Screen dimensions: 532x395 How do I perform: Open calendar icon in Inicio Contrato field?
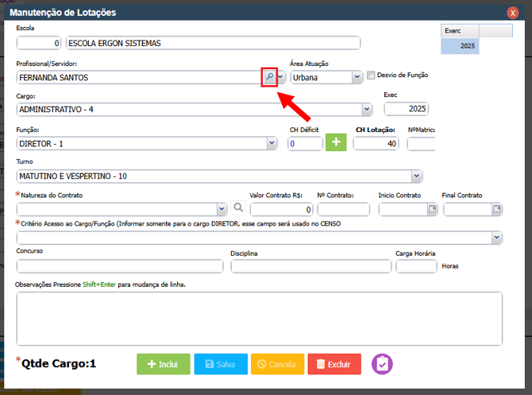[x=433, y=209]
